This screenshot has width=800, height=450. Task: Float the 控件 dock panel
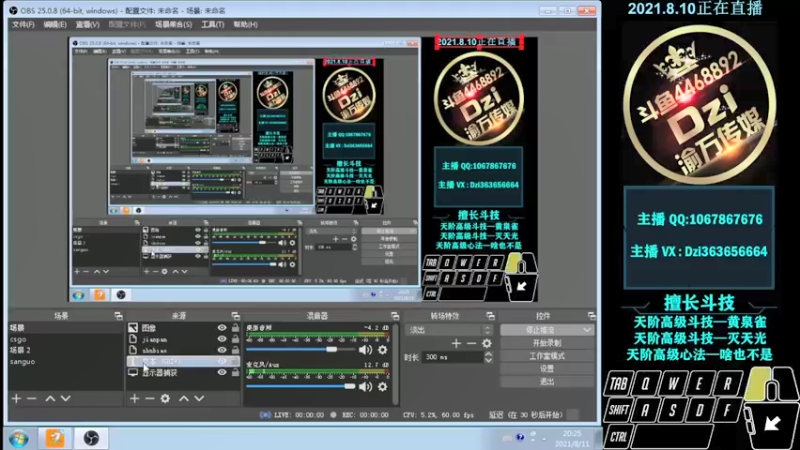tap(591, 316)
